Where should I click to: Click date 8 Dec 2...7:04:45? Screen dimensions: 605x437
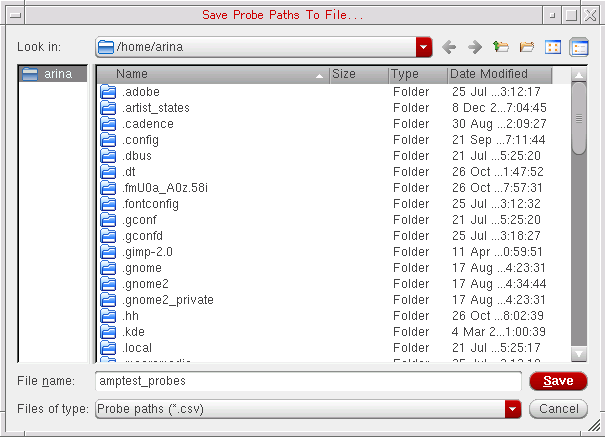pyautogui.click(x=499, y=108)
